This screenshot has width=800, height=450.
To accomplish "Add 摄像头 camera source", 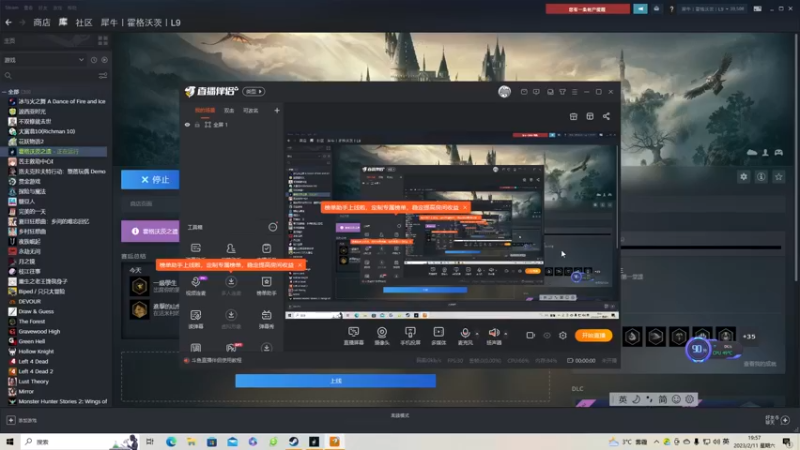I will pos(382,336).
